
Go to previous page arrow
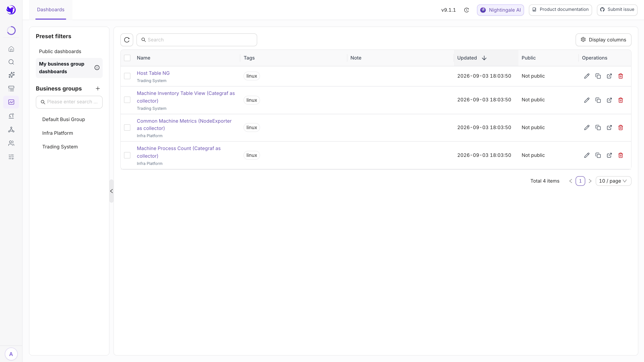click(x=571, y=181)
